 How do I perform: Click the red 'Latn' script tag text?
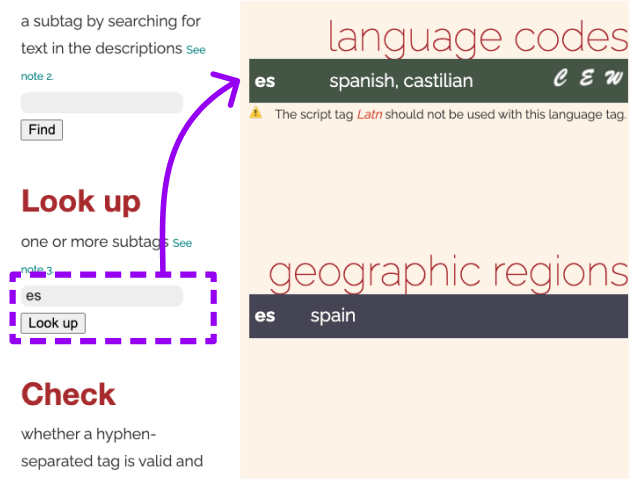tap(369, 114)
